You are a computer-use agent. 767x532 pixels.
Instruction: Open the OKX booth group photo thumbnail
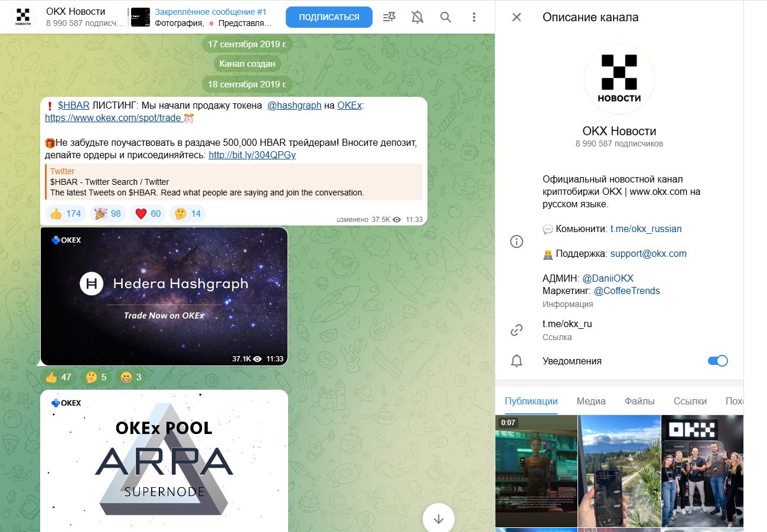click(x=702, y=471)
